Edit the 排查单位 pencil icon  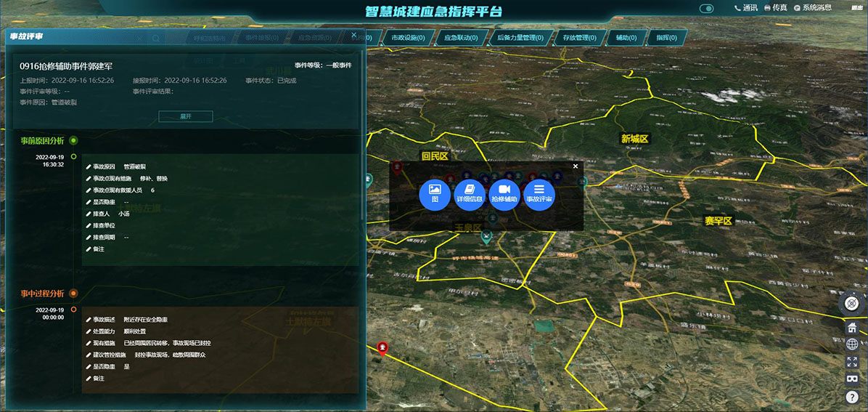tap(89, 226)
